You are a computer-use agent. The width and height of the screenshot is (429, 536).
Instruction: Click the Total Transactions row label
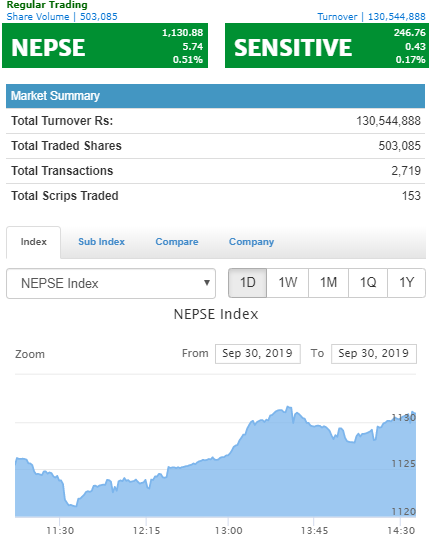(62, 171)
